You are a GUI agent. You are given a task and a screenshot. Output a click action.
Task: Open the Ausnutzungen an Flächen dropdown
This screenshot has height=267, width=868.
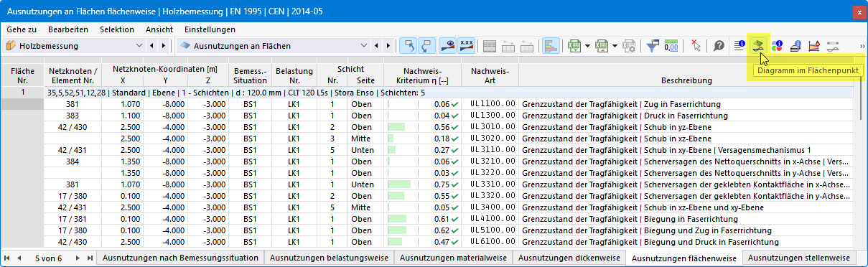coord(365,46)
